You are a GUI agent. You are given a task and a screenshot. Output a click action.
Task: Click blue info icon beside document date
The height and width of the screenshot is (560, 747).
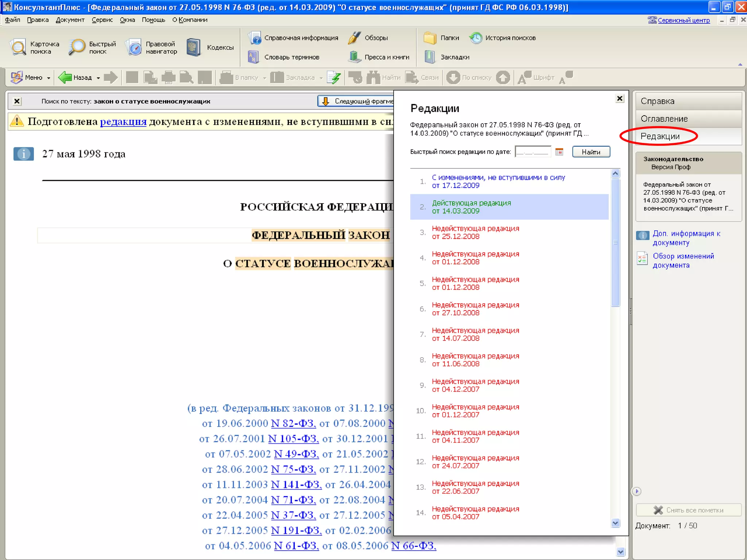(x=24, y=154)
